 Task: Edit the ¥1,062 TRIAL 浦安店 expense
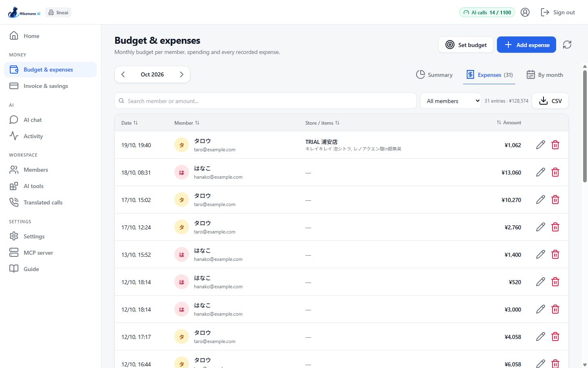click(x=541, y=145)
